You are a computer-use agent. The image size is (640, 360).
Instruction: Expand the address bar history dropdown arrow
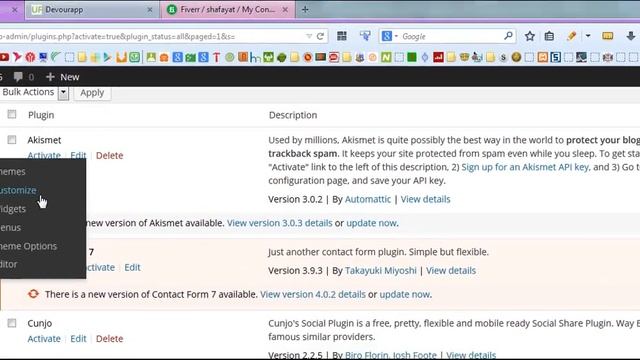point(309,36)
